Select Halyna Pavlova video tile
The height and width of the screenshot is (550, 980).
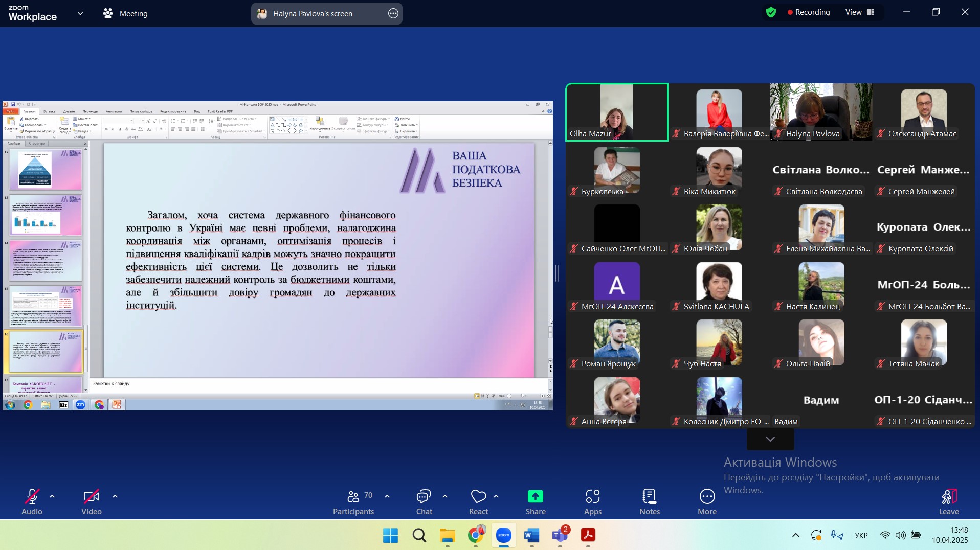[x=821, y=112]
